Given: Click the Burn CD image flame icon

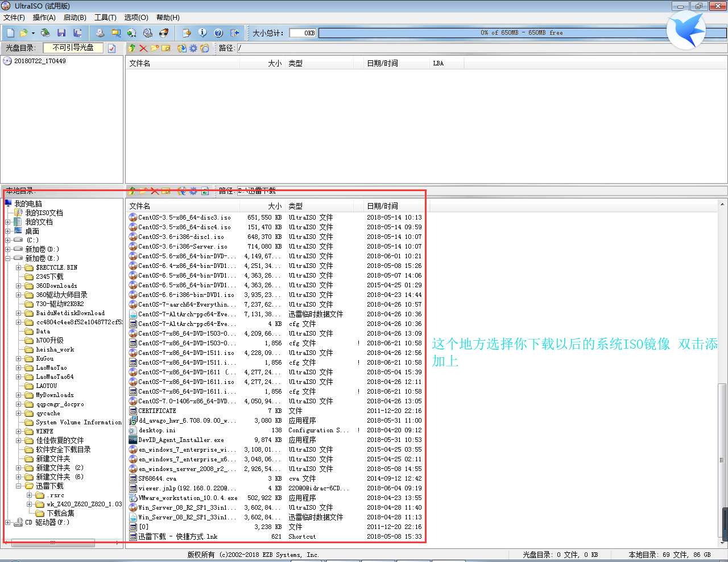Looking at the screenshot, I should tap(164, 33).
